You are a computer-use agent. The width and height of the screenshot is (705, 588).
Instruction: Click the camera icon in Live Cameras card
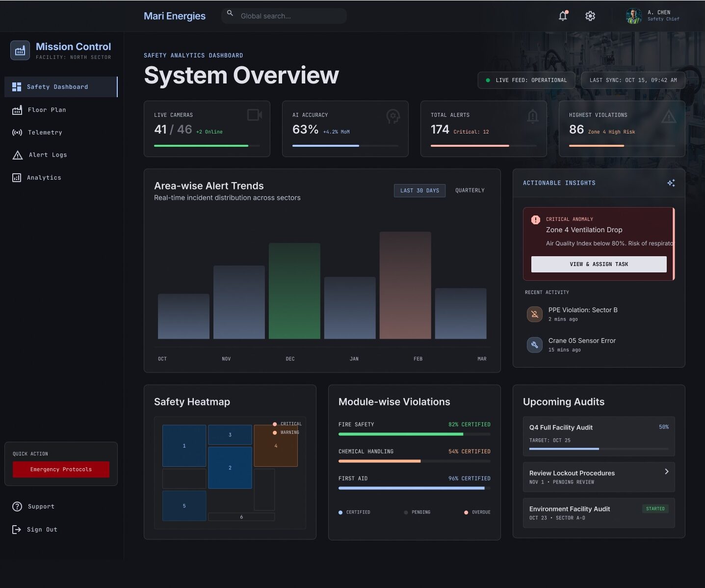[255, 115]
